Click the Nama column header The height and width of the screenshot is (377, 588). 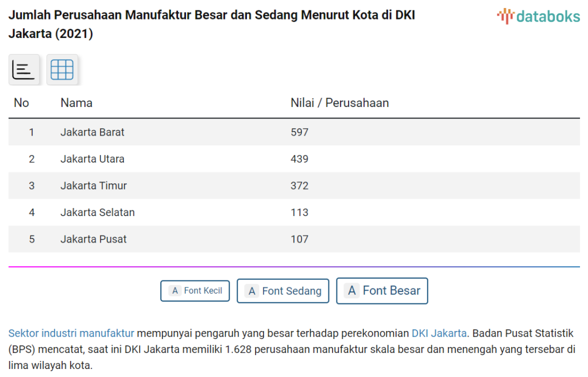76,103
